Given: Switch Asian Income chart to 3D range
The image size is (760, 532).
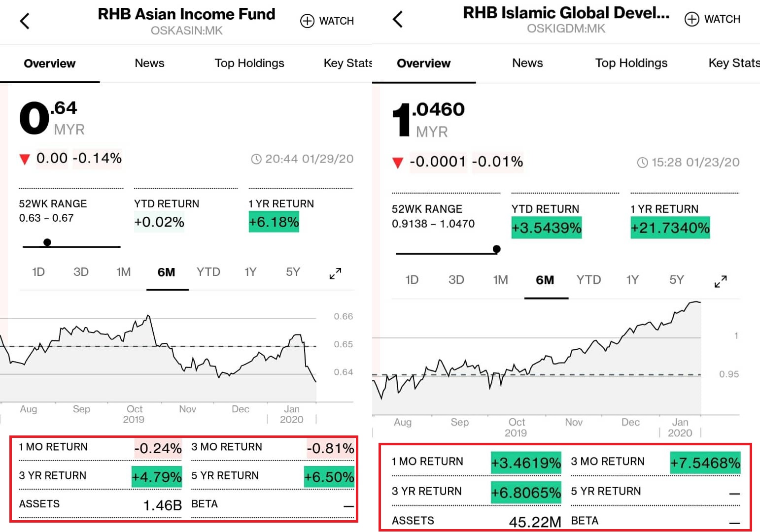Looking at the screenshot, I should point(81,272).
